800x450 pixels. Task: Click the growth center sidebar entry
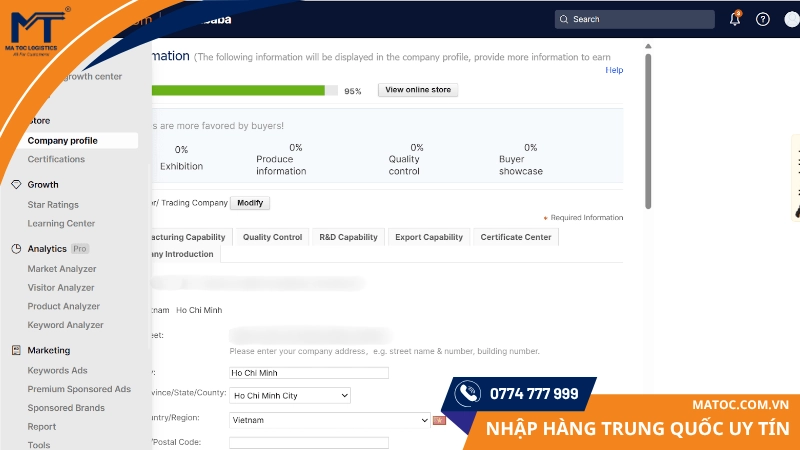(93, 77)
